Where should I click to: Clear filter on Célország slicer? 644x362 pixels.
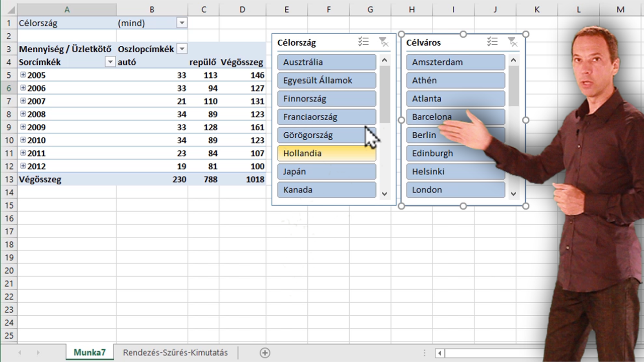pyautogui.click(x=383, y=42)
